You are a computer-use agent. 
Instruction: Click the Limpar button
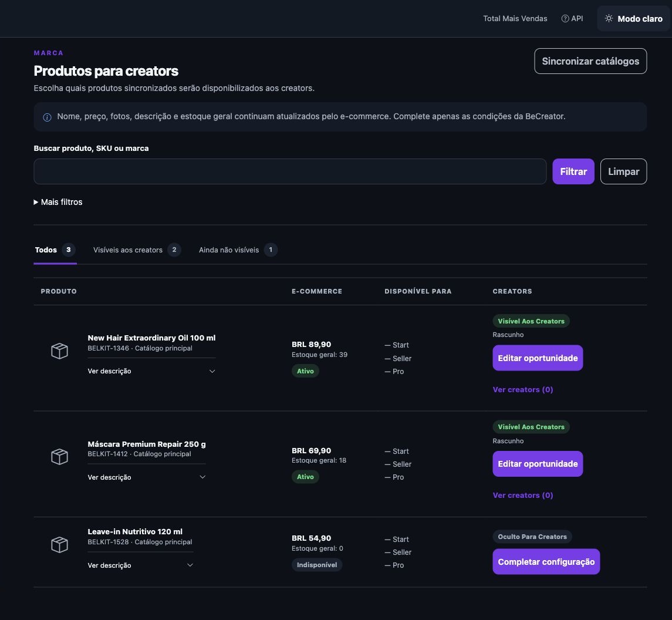623,171
